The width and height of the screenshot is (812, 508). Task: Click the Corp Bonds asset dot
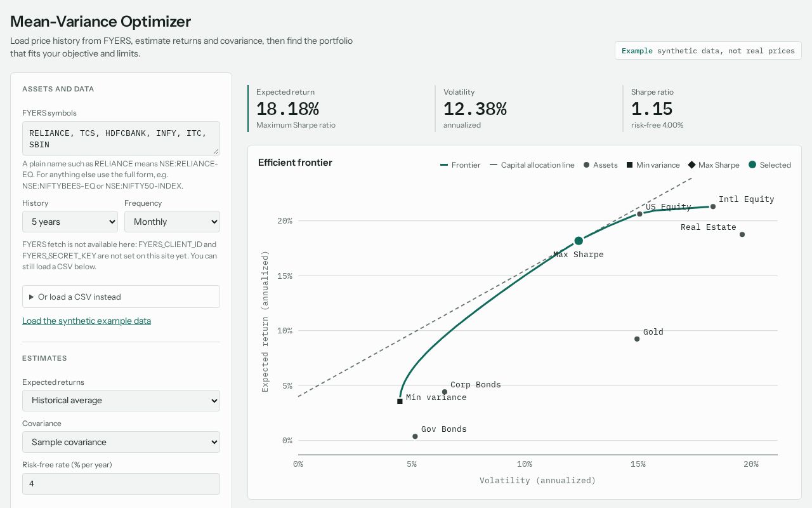click(x=445, y=392)
